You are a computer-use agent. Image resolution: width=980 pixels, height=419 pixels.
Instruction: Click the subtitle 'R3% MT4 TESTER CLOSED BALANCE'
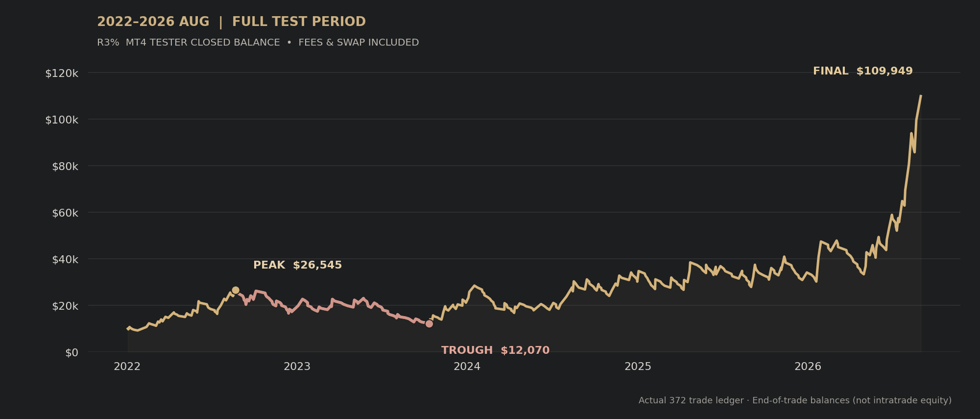click(x=189, y=43)
